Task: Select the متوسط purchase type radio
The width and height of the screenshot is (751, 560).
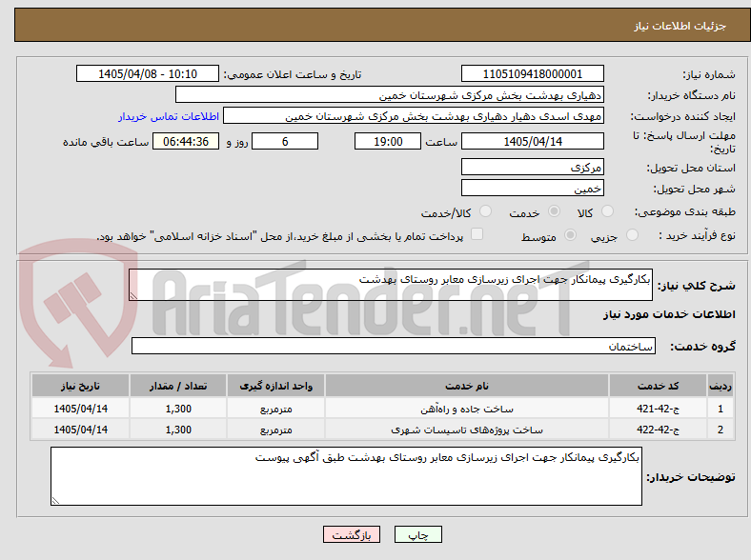Action: tap(570, 234)
